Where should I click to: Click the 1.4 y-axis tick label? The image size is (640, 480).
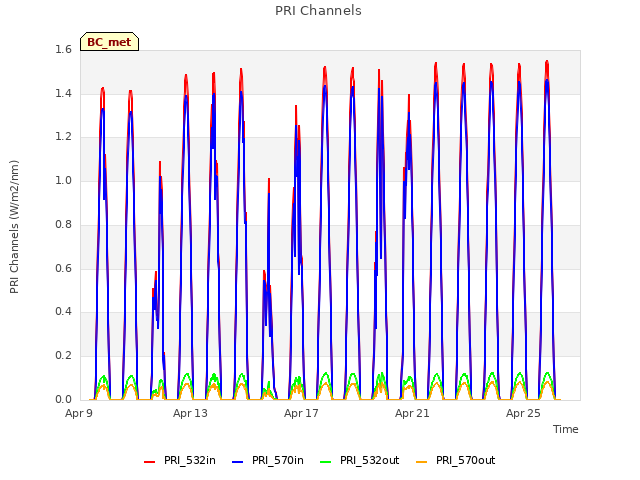coord(63,93)
